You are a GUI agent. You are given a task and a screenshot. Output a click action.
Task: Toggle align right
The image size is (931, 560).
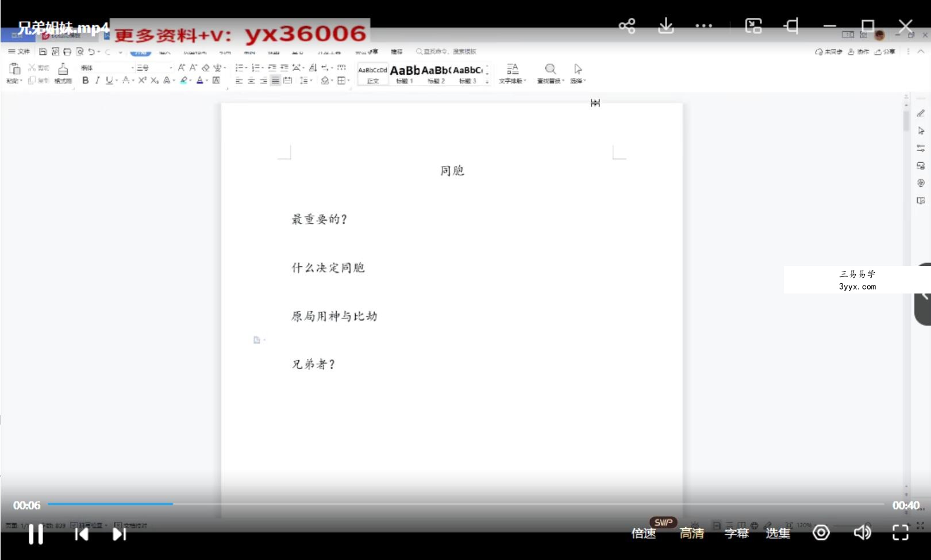[x=263, y=80]
